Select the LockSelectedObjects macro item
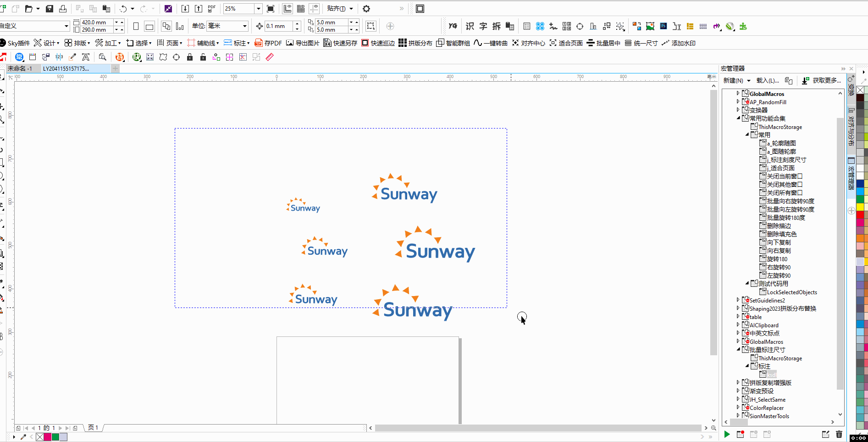The image size is (868, 442). click(x=792, y=292)
